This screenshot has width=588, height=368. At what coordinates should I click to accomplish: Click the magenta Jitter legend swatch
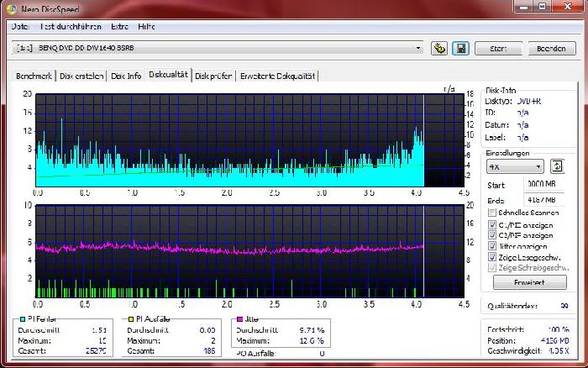tap(240, 319)
